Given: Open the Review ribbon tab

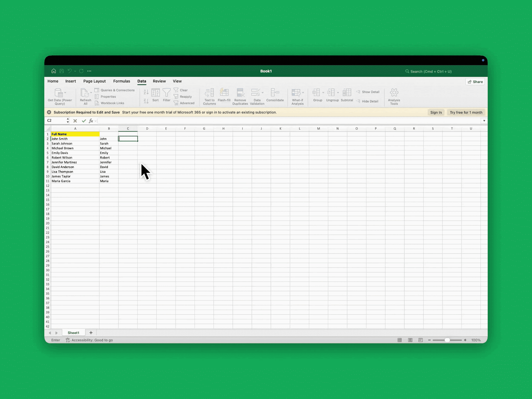Looking at the screenshot, I should (x=159, y=81).
